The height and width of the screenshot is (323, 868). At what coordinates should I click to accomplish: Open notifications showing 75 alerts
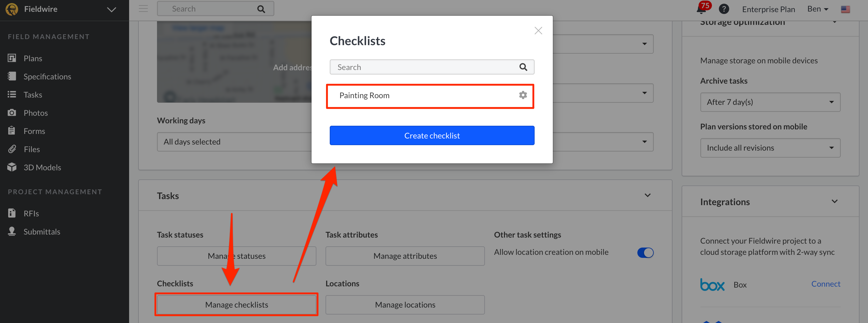pos(701,9)
